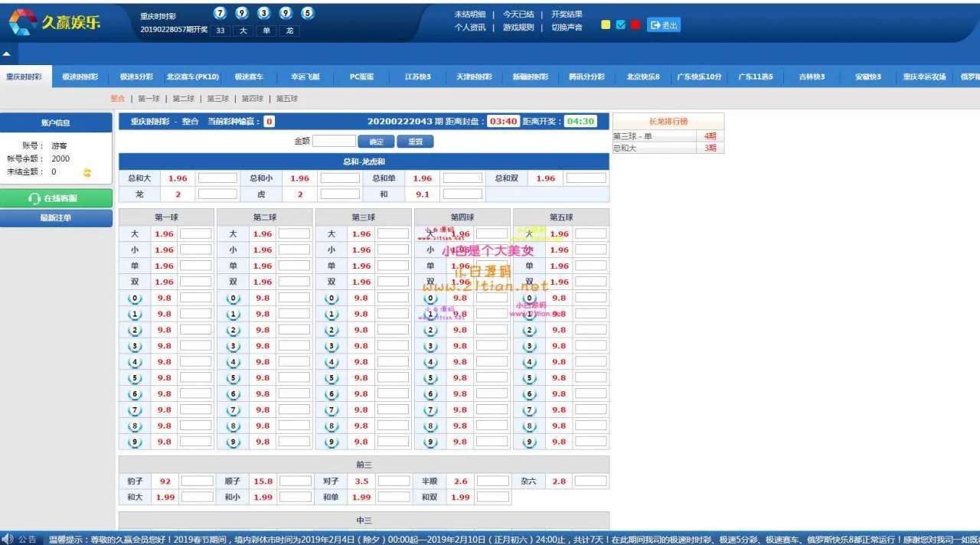980x545 pixels.
Task: Click the headset 在线客服 button
Action: 57,198
